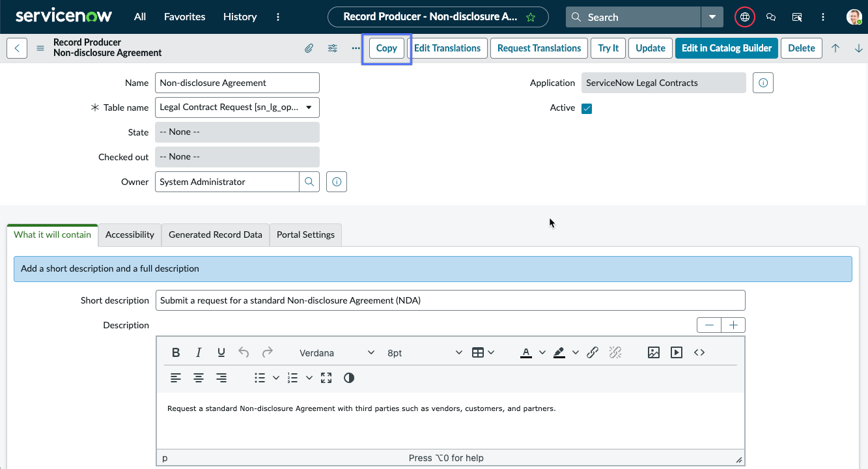Open the user profile avatar
The image size is (868, 469).
coord(854,17)
